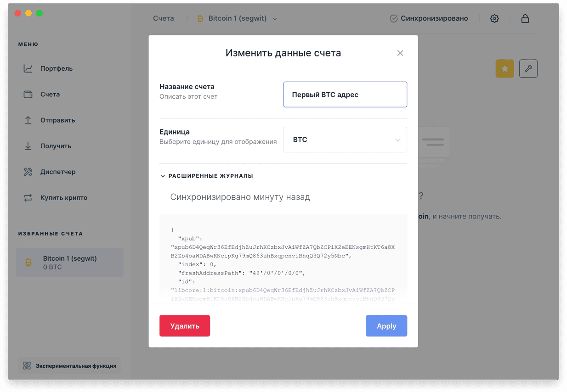The width and height of the screenshot is (567, 392).
Task: Toggle the yellow star favorite button
Action: tap(505, 69)
